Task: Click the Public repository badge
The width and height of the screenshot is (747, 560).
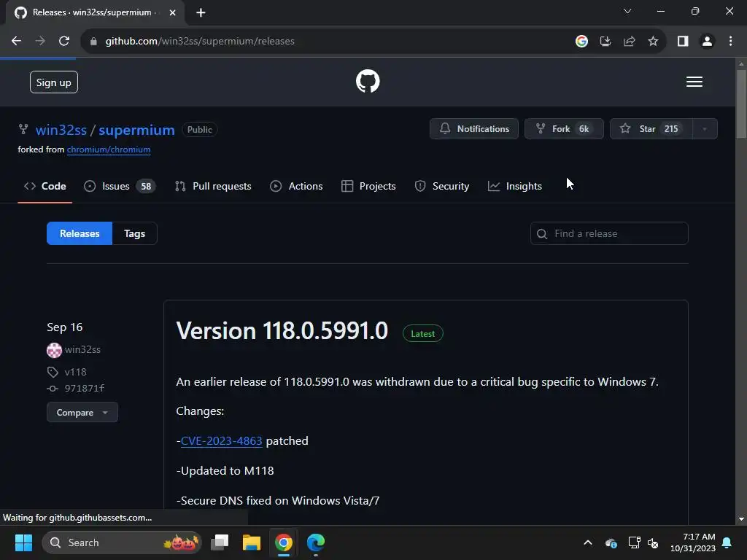Action: [199, 130]
